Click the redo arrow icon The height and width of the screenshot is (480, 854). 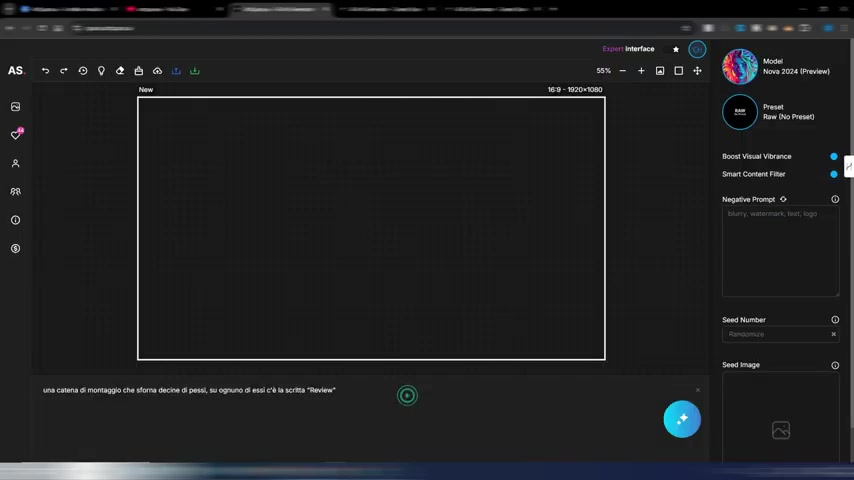(x=64, y=71)
